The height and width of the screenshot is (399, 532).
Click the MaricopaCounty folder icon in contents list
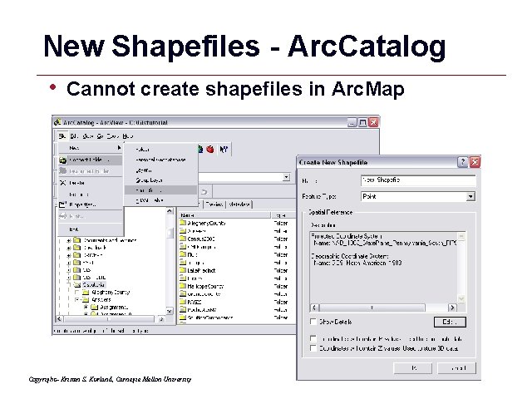pos(183,286)
